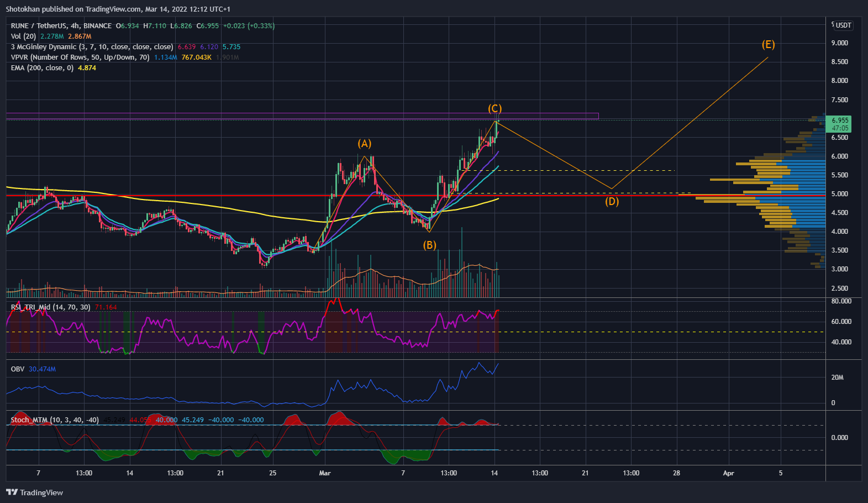Select the OBV indicator legend
Image resolution: width=868 pixels, height=503 pixels.
(18, 369)
